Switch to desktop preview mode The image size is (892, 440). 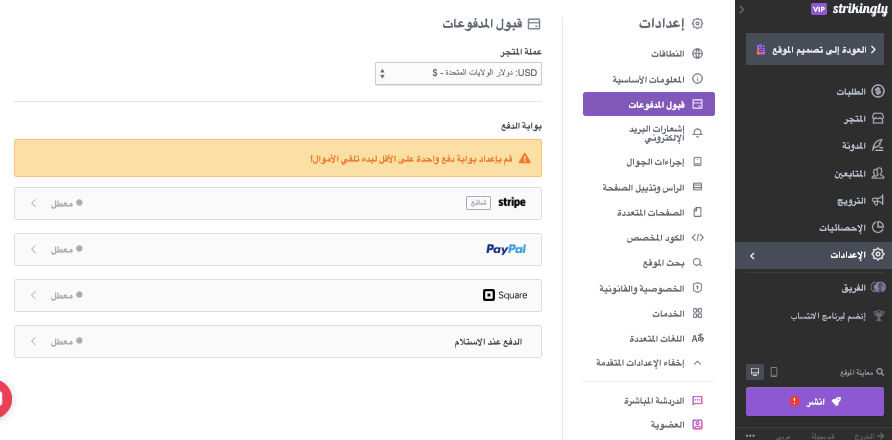(x=755, y=372)
